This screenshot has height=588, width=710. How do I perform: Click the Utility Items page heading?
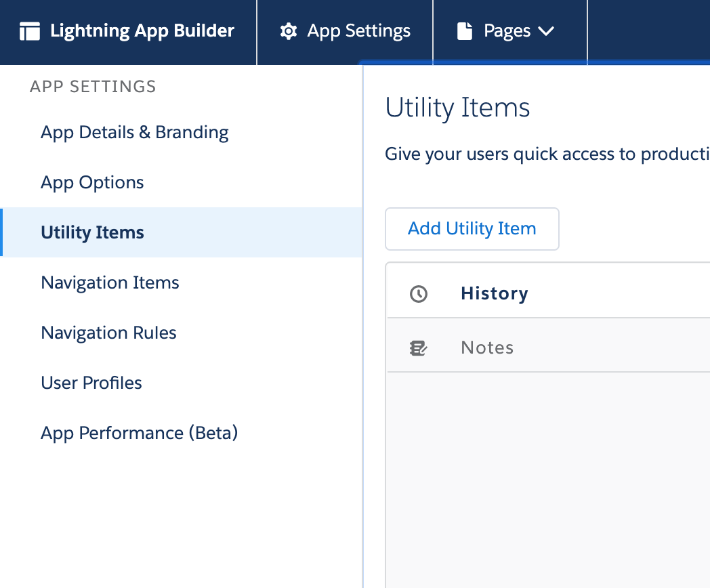[x=457, y=108]
